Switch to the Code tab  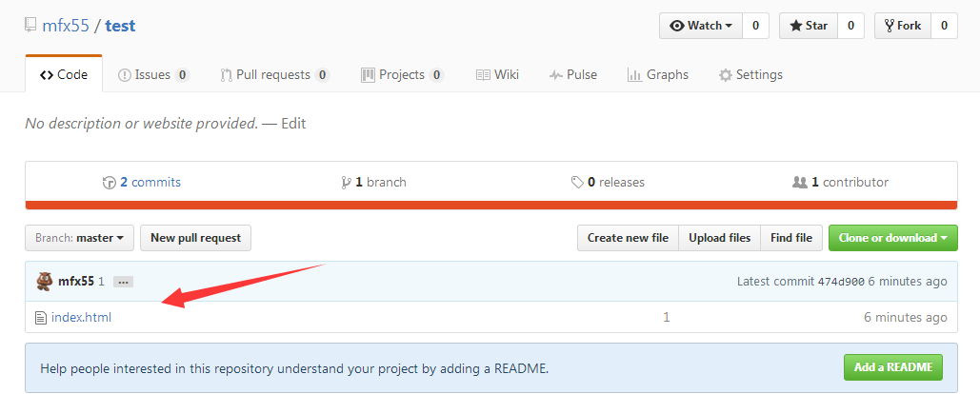coord(64,75)
